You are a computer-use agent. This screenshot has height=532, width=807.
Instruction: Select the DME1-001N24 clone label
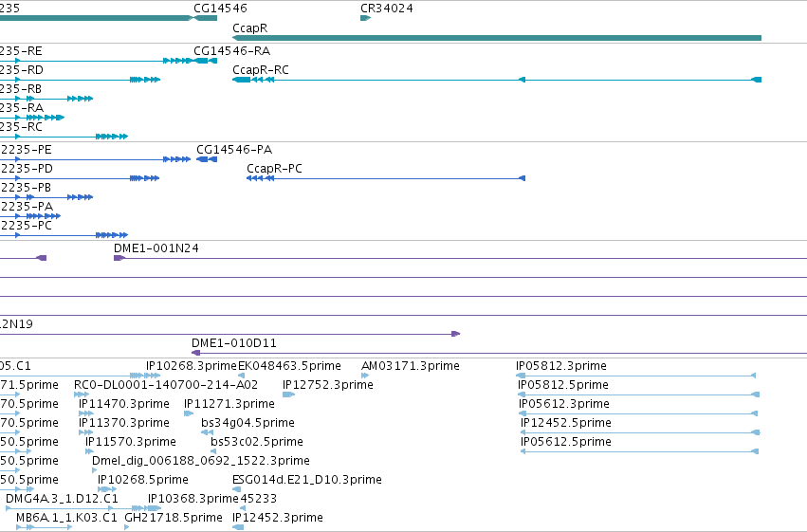click(x=156, y=248)
